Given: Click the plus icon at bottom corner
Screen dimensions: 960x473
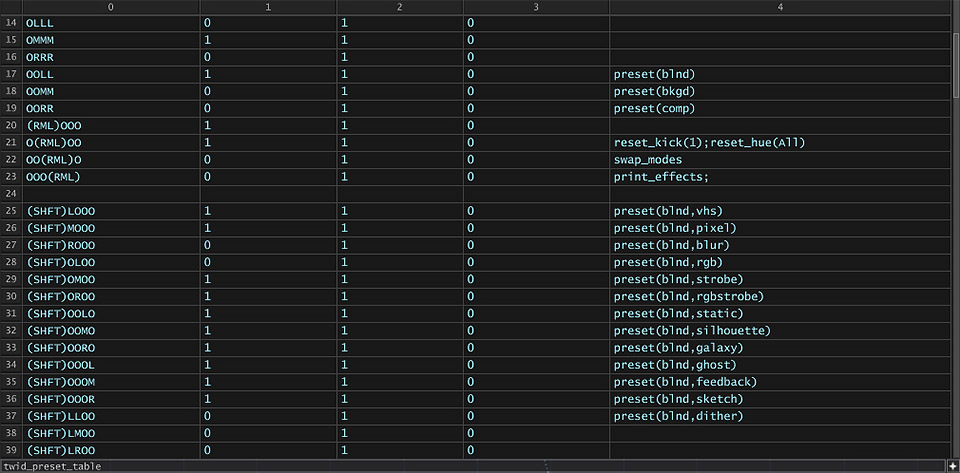Looking at the screenshot, I should tap(956, 467).
